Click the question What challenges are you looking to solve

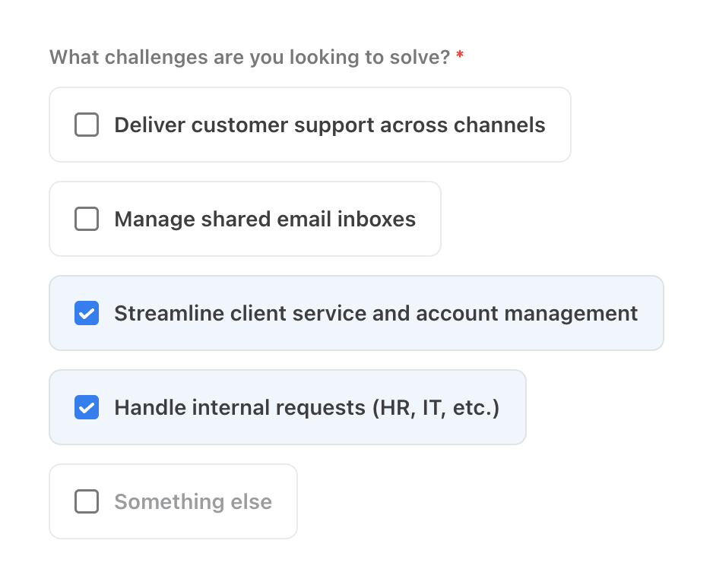pos(249,57)
